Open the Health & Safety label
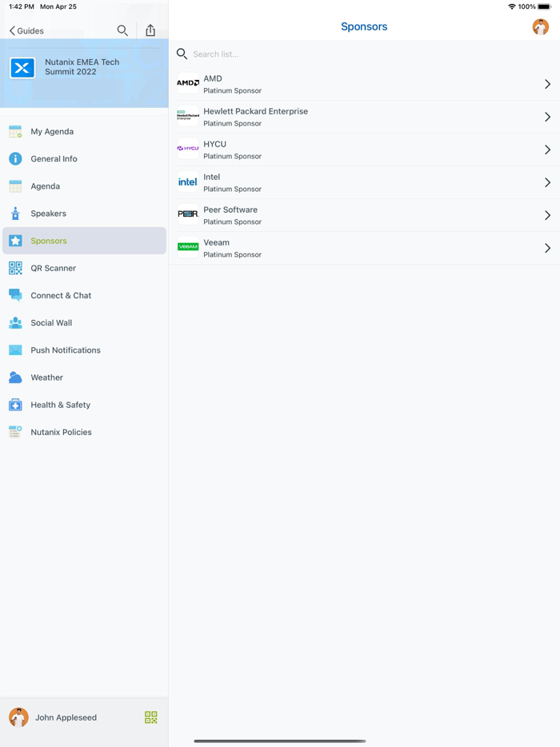The height and width of the screenshot is (747, 560). 61,405
